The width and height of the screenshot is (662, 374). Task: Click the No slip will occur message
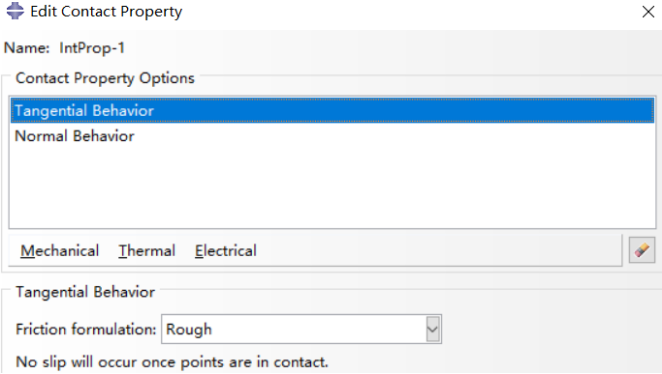pos(172,362)
